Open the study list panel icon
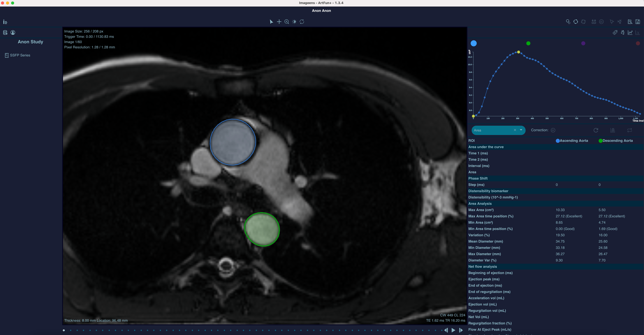The height and width of the screenshot is (335, 644). coord(5,22)
